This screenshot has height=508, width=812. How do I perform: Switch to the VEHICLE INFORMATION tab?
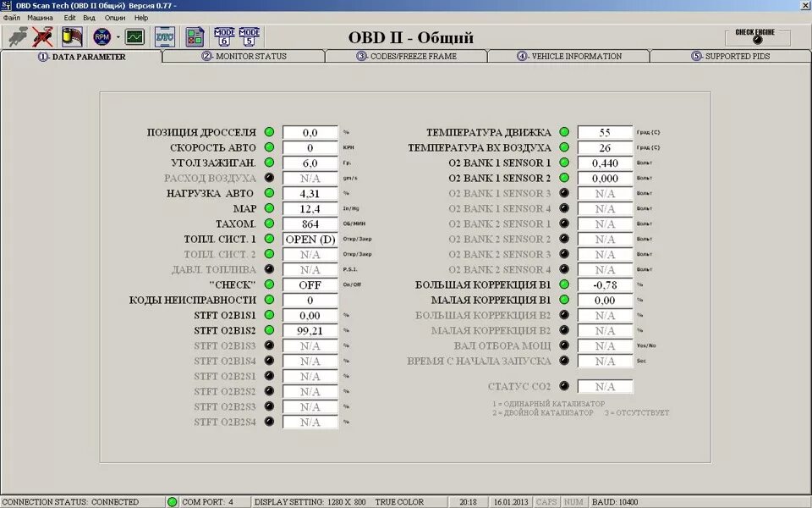coord(568,56)
